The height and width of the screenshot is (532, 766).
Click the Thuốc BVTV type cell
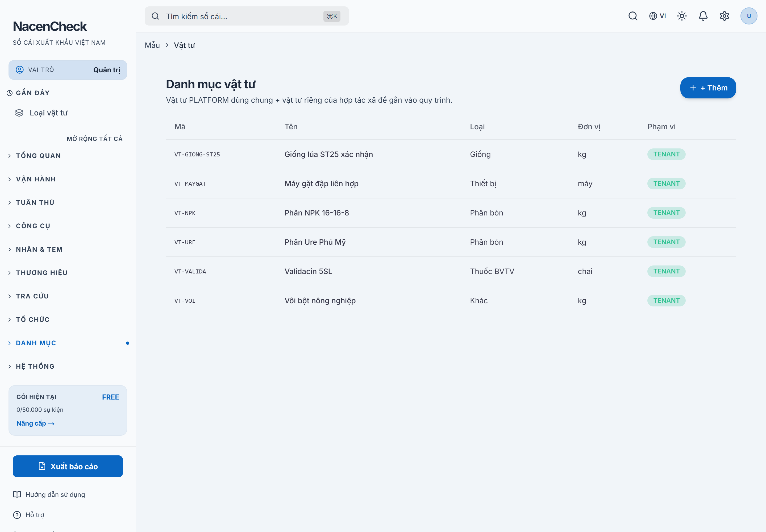pos(492,271)
